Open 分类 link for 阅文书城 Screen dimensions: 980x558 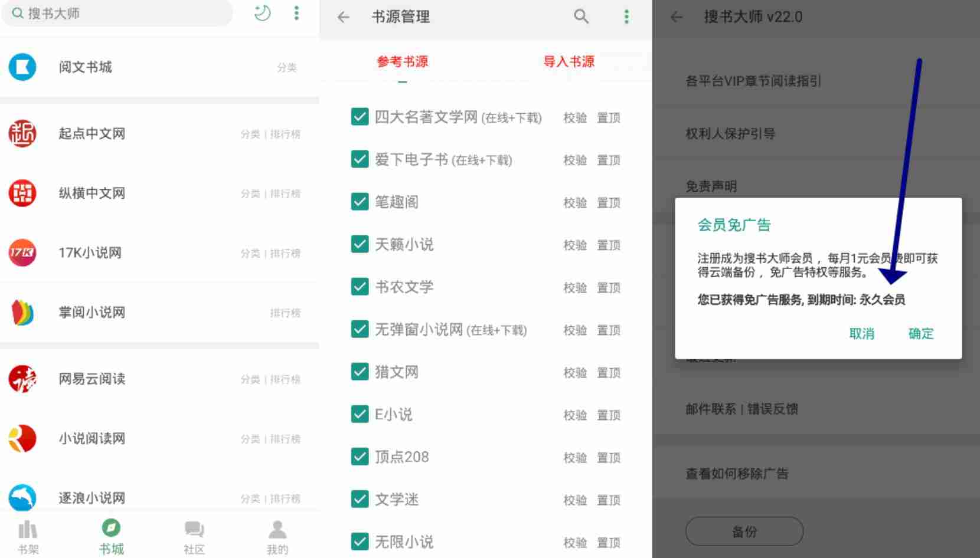coord(287,68)
